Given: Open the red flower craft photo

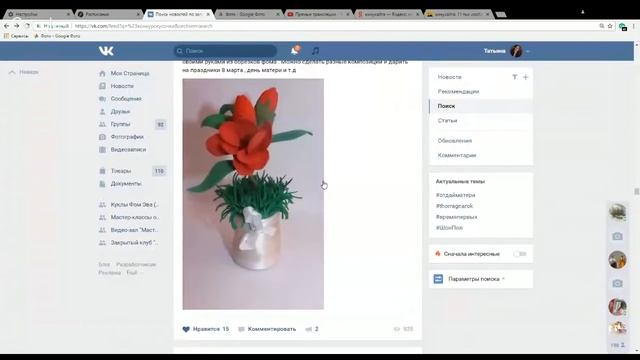Looking at the screenshot, I should tap(253, 194).
